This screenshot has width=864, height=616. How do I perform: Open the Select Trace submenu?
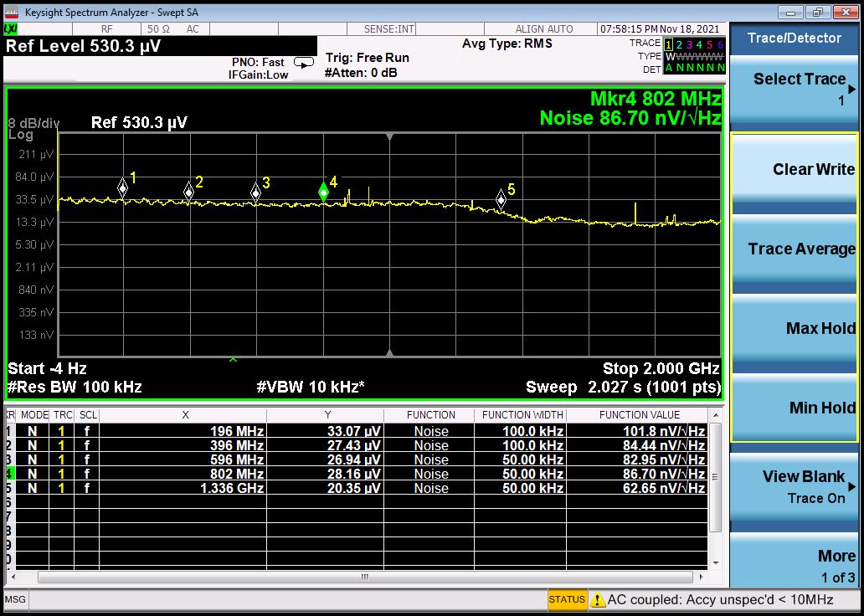point(795,89)
